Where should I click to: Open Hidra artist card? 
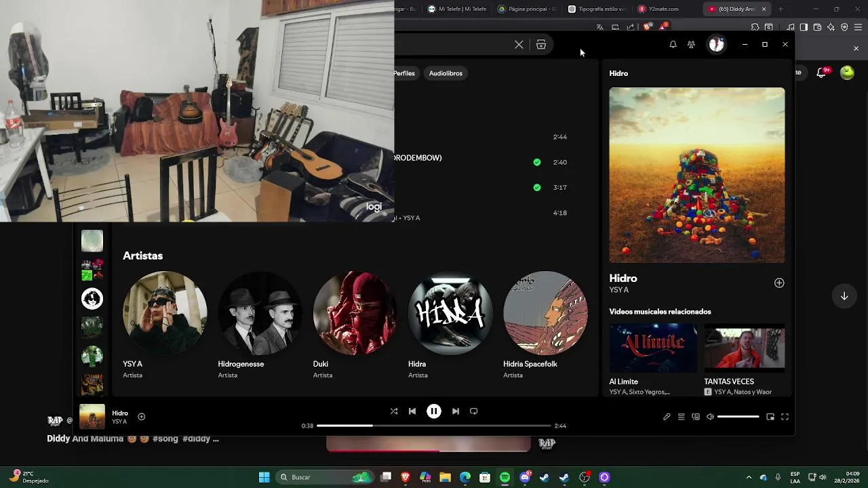pos(450,325)
